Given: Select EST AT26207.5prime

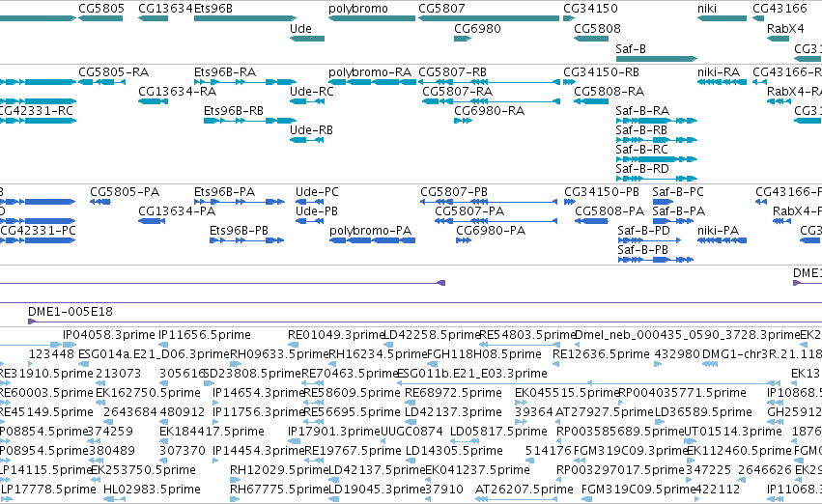Looking at the screenshot, I should point(524,490).
